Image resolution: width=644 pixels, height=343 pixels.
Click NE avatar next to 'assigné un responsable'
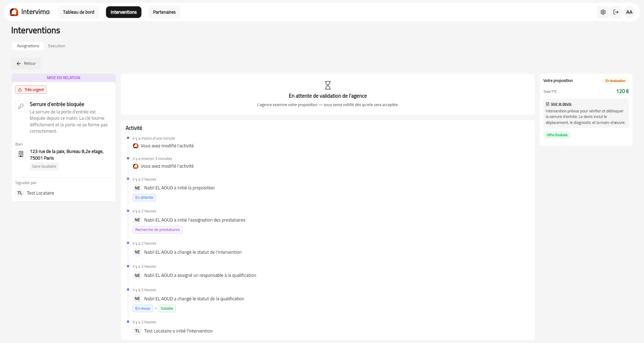[x=137, y=275]
